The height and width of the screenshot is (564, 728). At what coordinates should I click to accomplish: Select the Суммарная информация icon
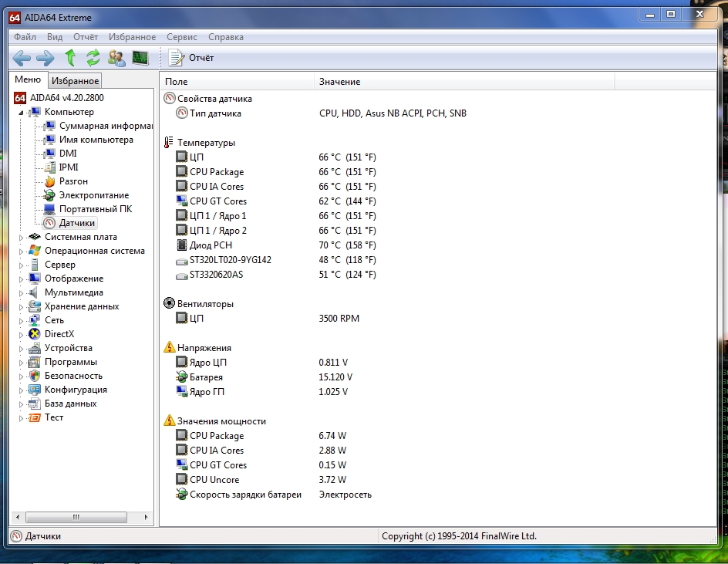pyautogui.click(x=49, y=126)
